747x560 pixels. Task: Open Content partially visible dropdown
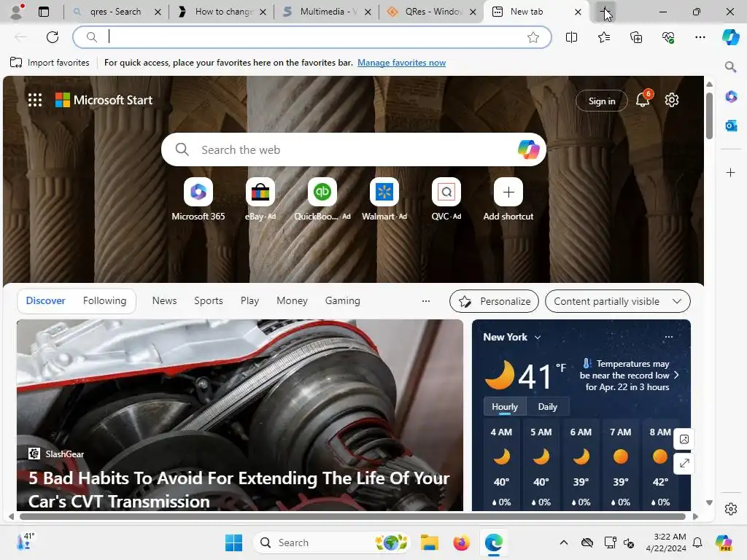point(617,301)
